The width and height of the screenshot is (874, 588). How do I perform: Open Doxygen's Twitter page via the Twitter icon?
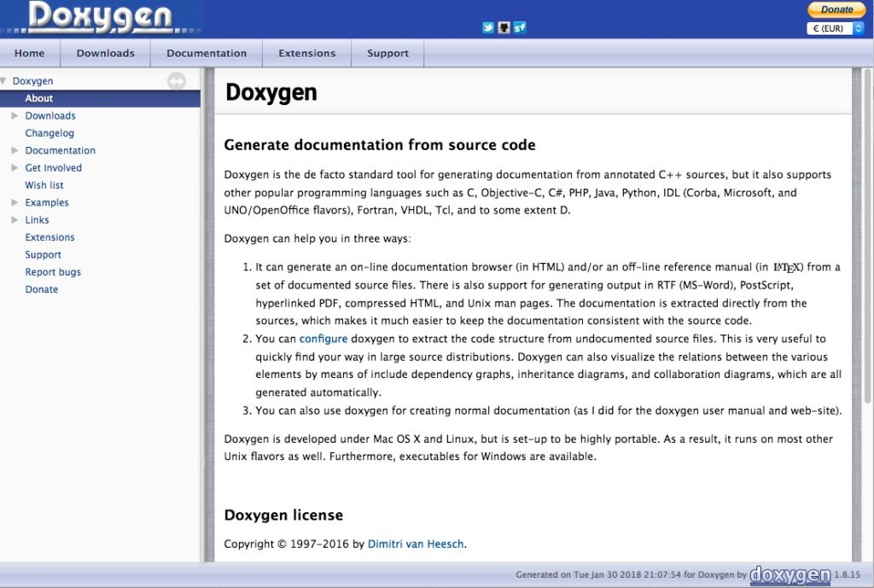(x=487, y=27)
